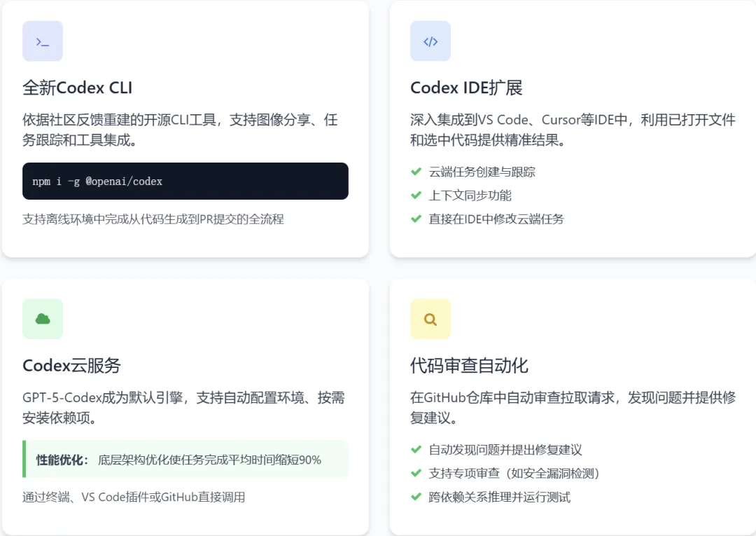The image size is (756, 536).
Task: Click the text 上下文同步功能
Action: pyautogui.click(x=470, y=195)
